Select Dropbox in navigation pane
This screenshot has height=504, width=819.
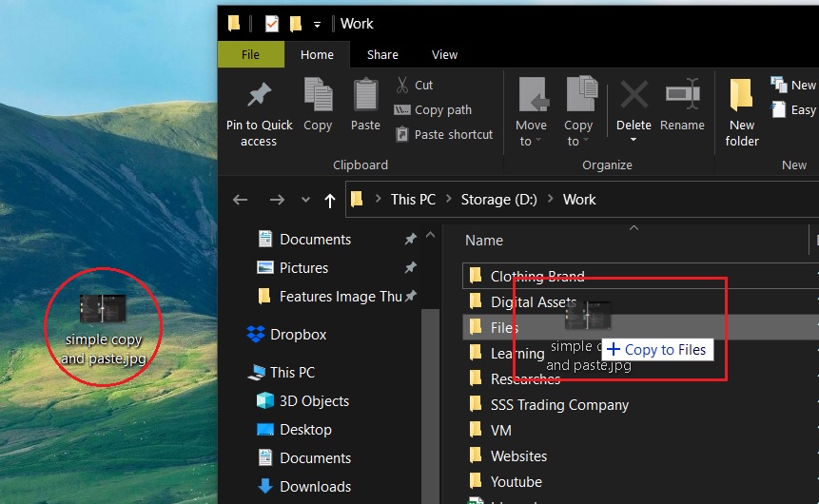297,335
